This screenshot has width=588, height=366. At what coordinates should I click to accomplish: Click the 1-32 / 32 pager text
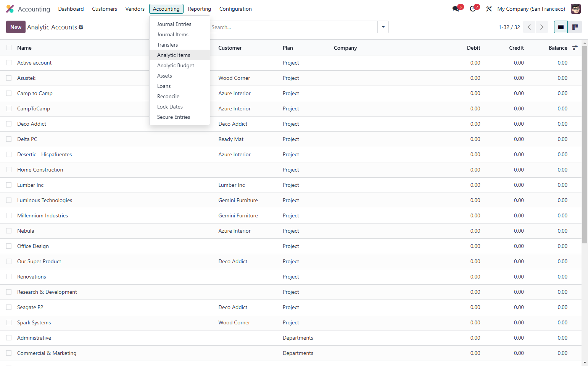[x=509, y=27]
